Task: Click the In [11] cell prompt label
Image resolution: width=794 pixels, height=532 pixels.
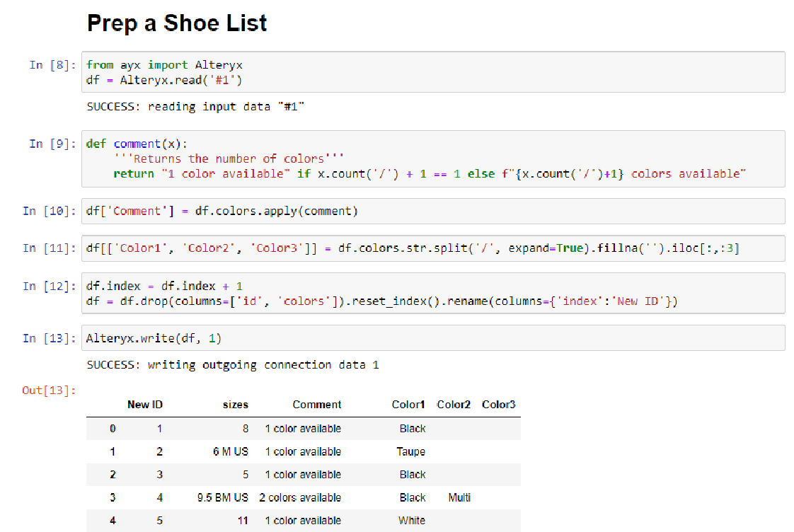Action: (47, 248)
